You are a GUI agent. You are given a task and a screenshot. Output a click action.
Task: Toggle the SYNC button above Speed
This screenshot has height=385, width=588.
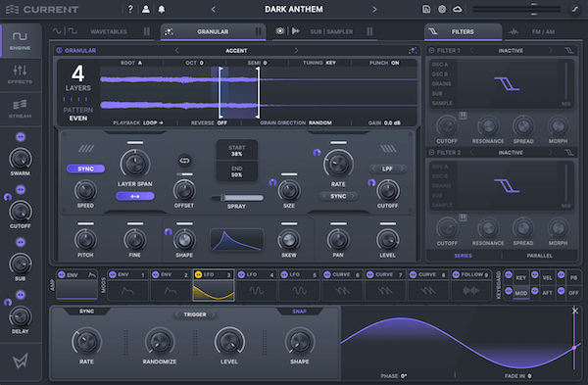click(86, 168)
